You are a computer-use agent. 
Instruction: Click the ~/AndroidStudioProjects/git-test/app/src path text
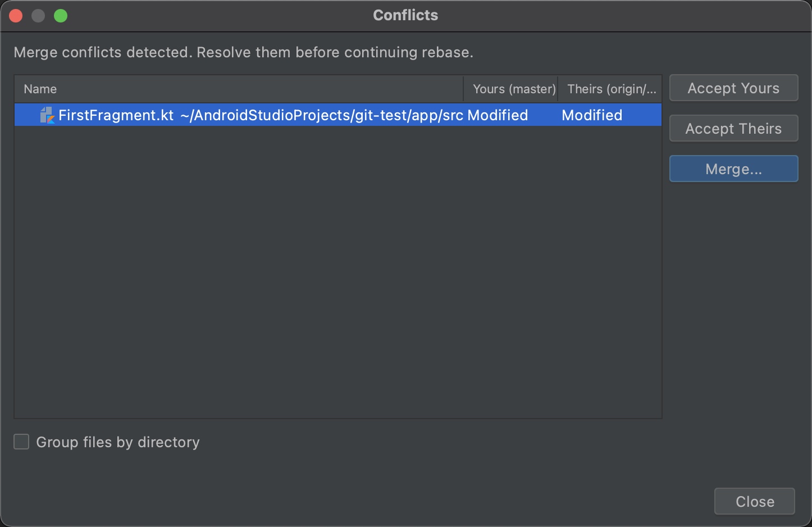(x=321, y=115)
